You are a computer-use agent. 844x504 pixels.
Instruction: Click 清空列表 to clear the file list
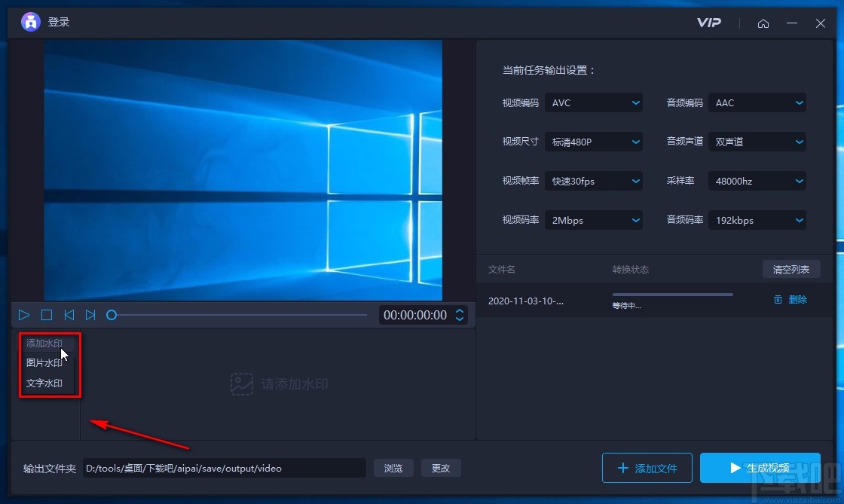click(791, 269)
